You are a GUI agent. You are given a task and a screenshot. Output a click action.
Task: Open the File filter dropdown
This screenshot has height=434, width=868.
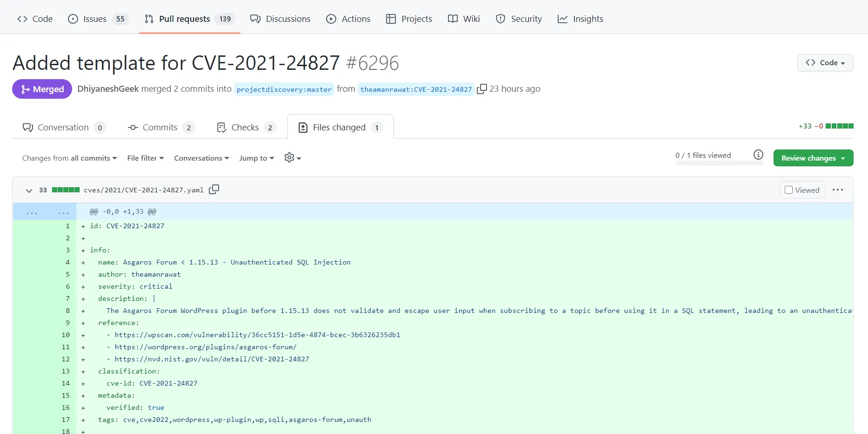(145, 158)
